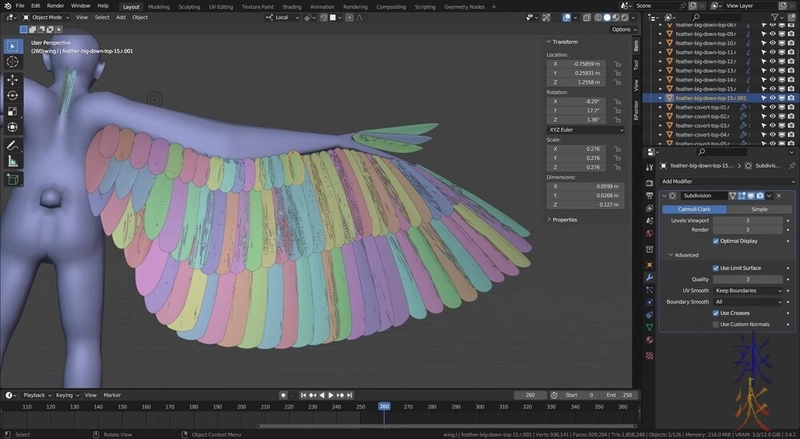Choose the Simple subdivision type
800x439 pixels.
(758, 209)
